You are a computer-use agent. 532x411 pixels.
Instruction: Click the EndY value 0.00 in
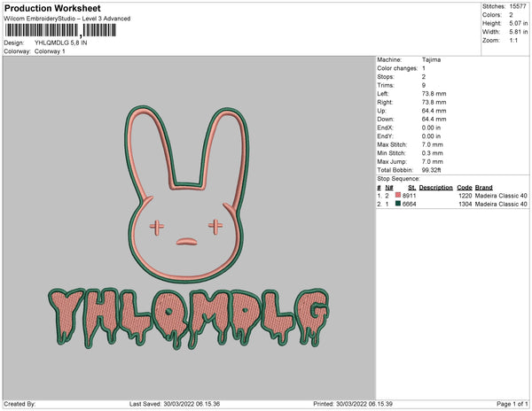[x=431, y=136]
